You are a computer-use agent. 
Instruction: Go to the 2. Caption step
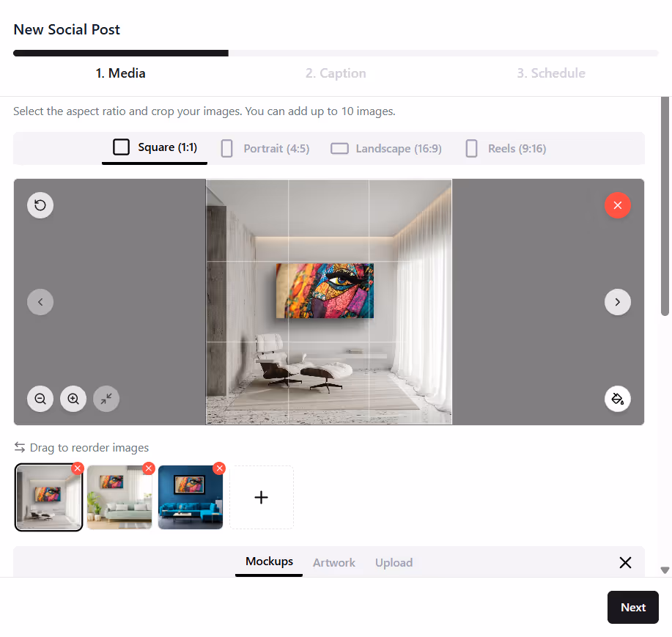pyautogui.click(x=336, y=73)
